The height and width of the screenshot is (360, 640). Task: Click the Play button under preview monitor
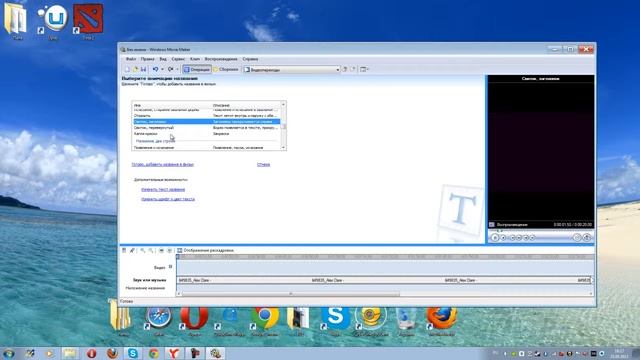[495, 238]
